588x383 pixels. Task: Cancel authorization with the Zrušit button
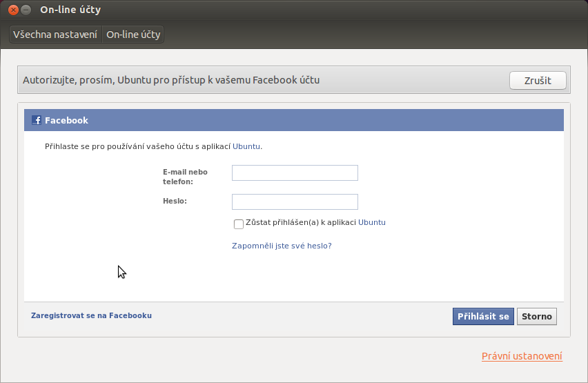click(x=538, y=80)
